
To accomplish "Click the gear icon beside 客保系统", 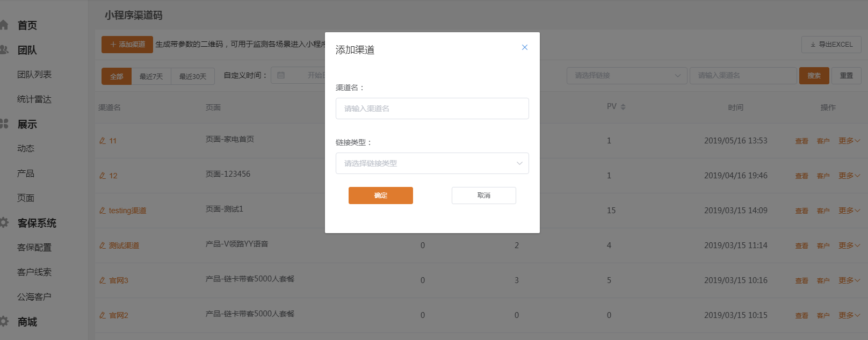I will (4, 222).
